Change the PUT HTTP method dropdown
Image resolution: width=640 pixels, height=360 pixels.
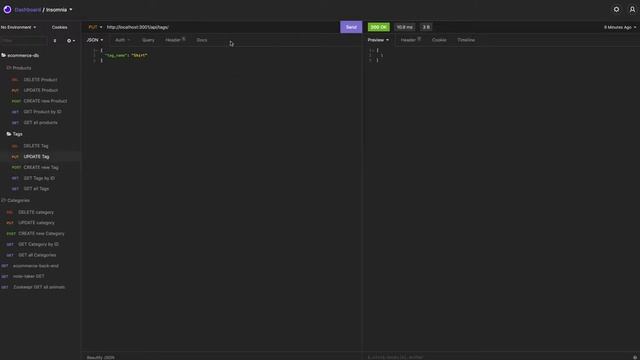[95, 27]
